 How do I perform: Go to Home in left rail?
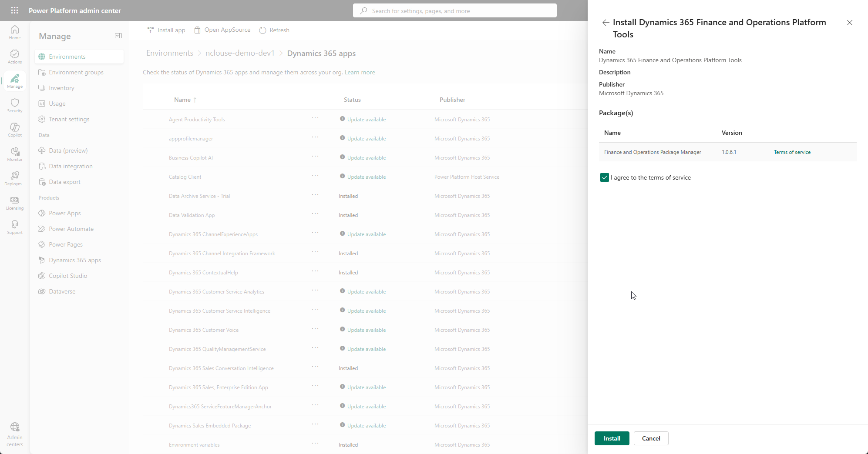pos(15,32)
